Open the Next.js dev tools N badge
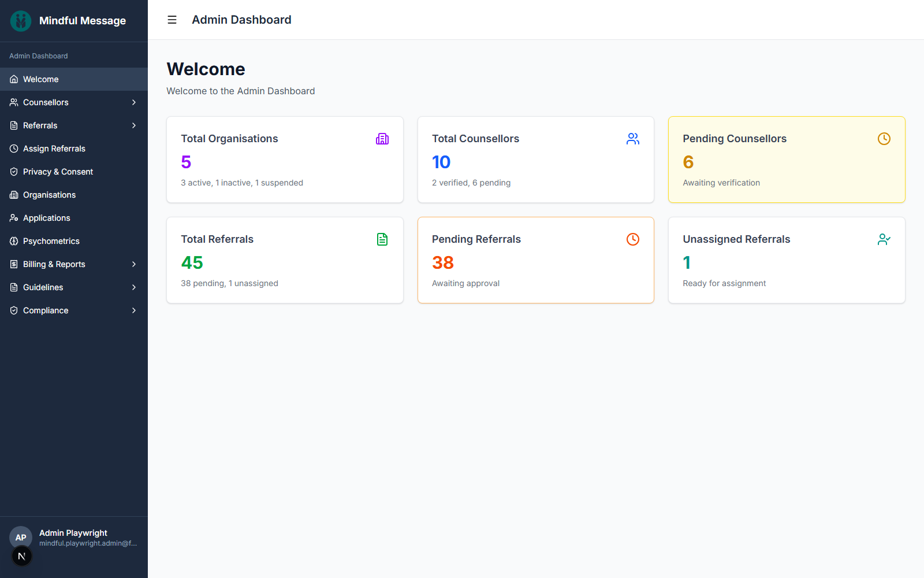This screenshot has height=578, width=924. 22,557
